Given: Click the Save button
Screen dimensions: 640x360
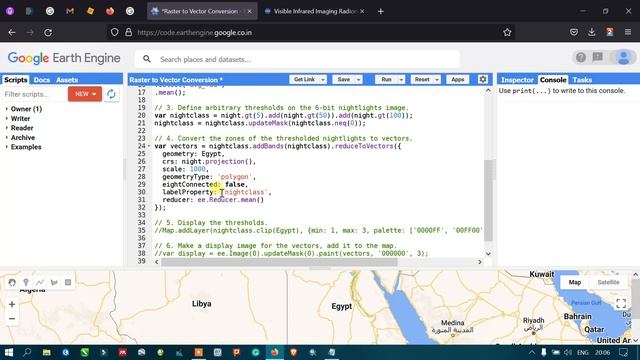Looking at the screenshot, I should tap(344, 80).
